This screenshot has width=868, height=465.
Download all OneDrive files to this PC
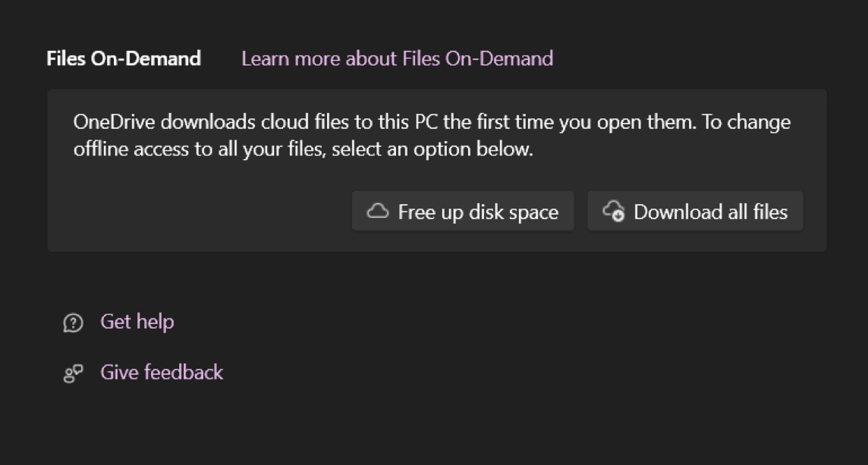coord(695,212)
